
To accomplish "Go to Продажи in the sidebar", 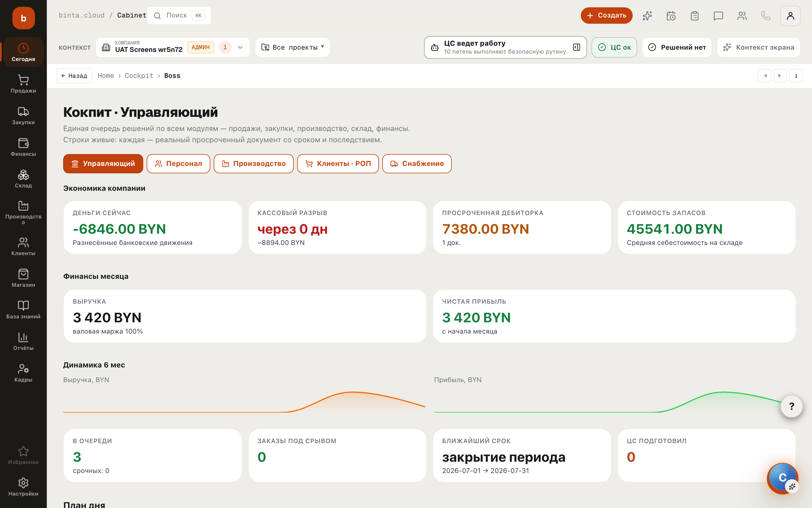I will (23, 84).
